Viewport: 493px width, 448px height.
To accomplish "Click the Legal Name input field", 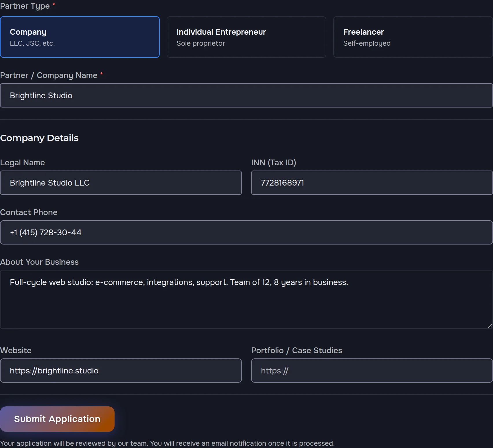I will pyautogui.click(x=121, y=183).
